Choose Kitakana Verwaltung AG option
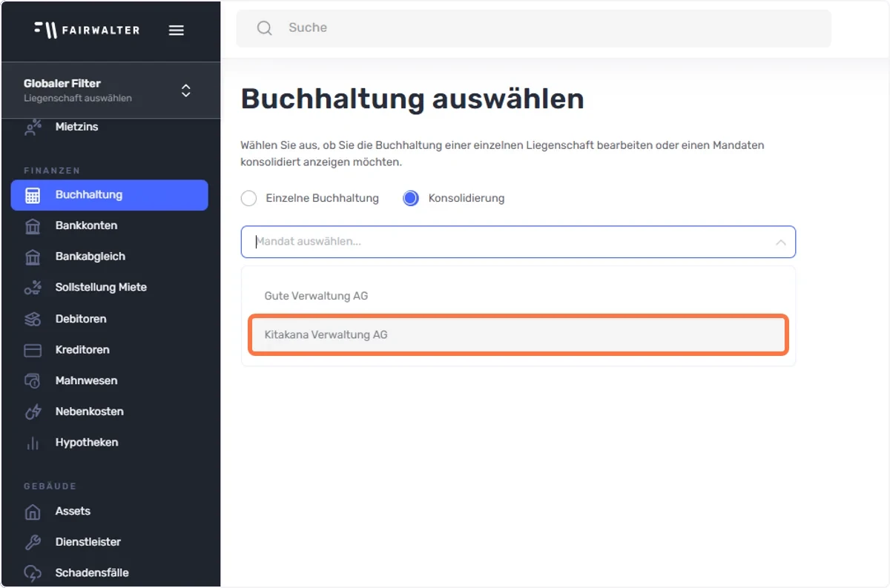The height and width of the screenshot is (588, 890). 518,335
